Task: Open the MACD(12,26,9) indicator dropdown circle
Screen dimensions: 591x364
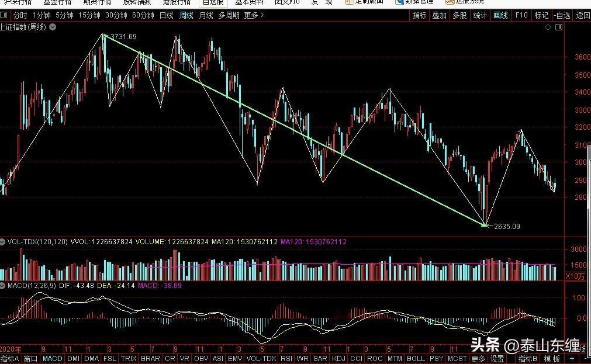Action: click(x=3, y=286)
